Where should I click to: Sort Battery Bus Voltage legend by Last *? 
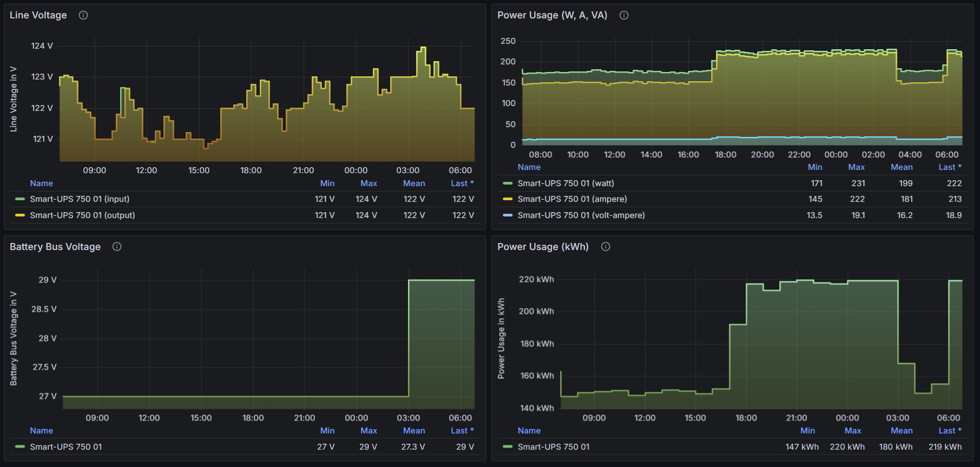[462, 431]
